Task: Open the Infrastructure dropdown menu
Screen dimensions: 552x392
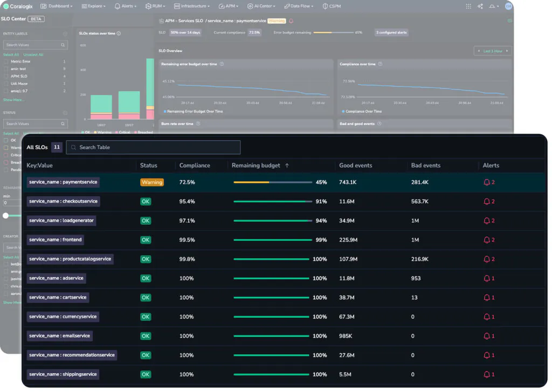Action: click(192, 6)
